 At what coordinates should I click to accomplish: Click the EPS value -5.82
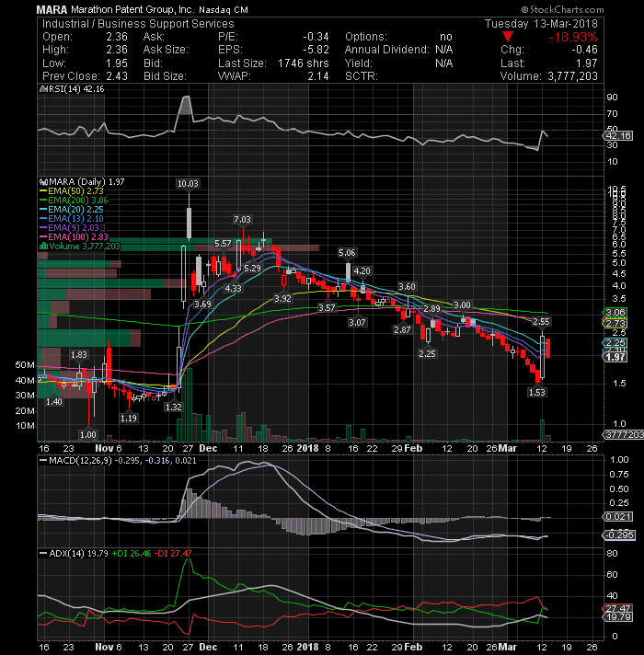316,50
